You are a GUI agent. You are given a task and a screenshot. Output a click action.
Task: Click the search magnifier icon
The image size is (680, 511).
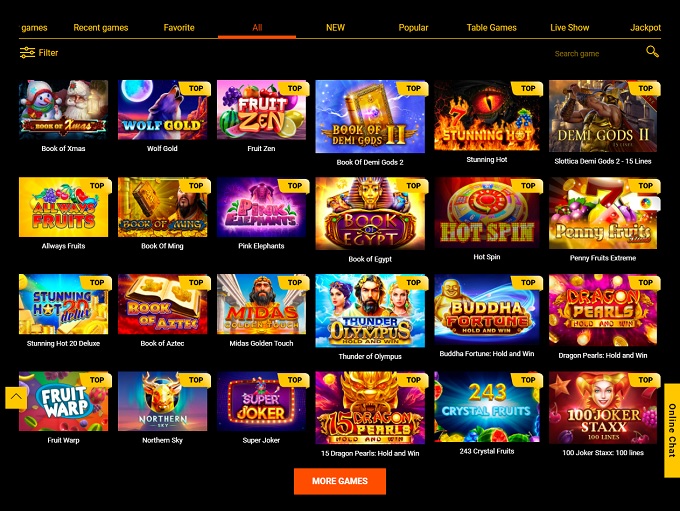click(x=652, y=52)
